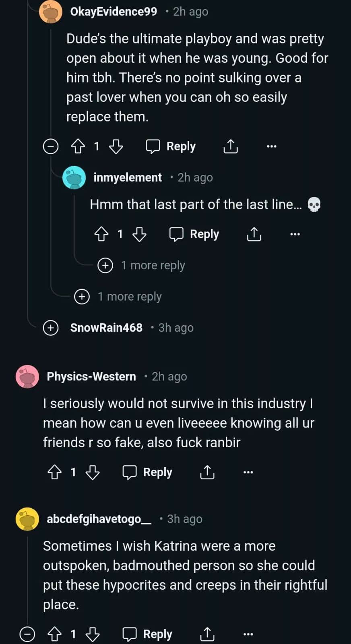Reply to inmyelement's comment
Image resolution: width=351 pixels, height=644 pixels.
point(194,234)
